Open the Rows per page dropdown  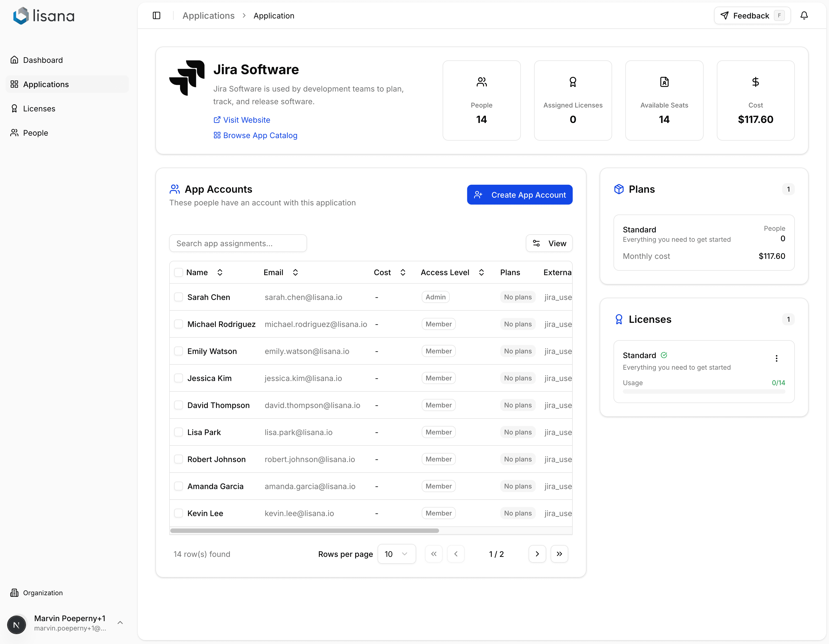click(396, 554)
